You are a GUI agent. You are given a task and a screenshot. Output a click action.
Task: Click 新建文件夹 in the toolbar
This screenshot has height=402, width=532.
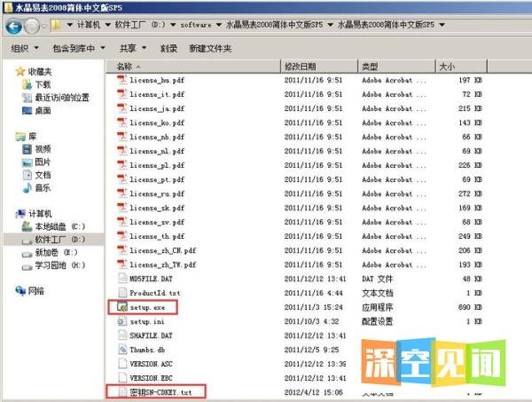[210, 49]
